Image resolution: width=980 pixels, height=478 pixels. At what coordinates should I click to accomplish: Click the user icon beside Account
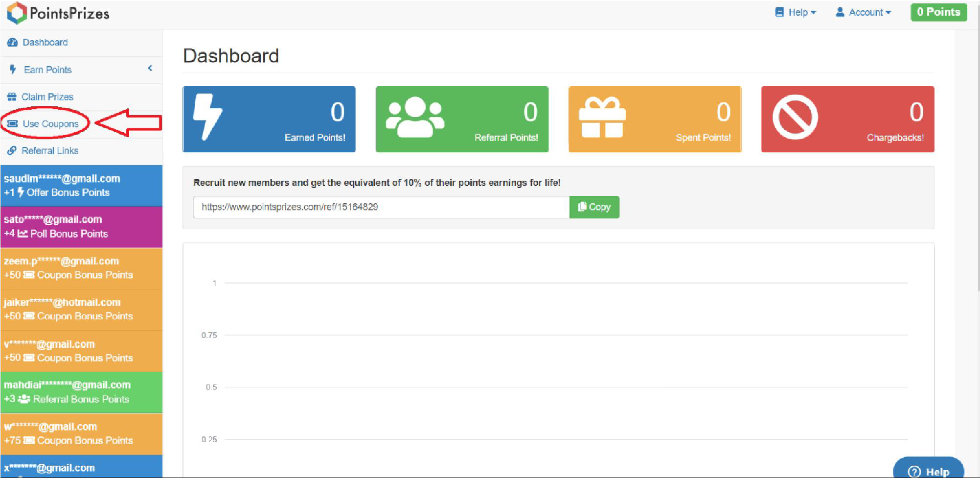click(840, 12)
